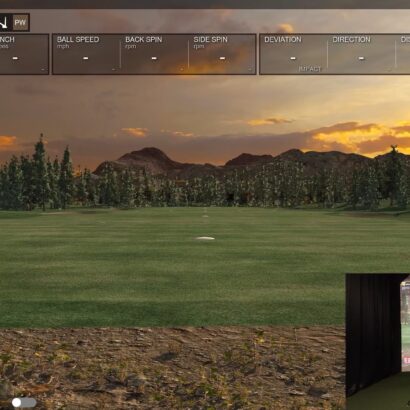This screenshot has width=410, height=410.
Task: Click the 'IMPACT' label under Deviation
Action: (310, 69)
